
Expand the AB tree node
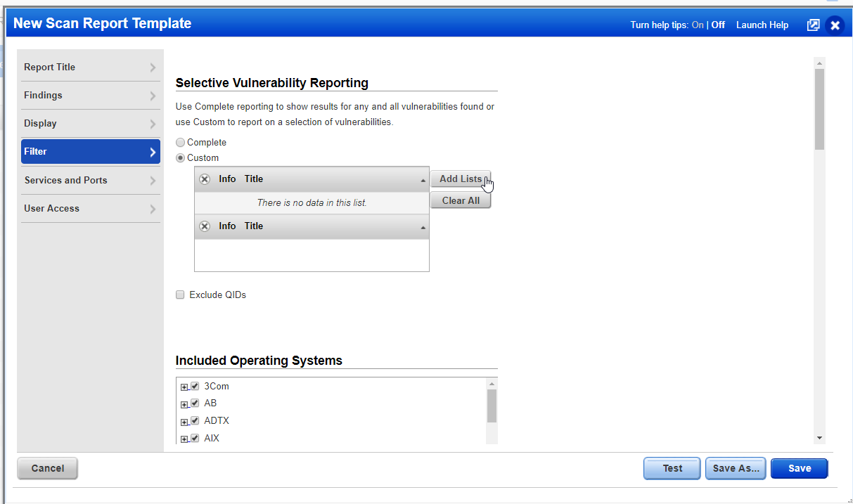coord(184,403)
